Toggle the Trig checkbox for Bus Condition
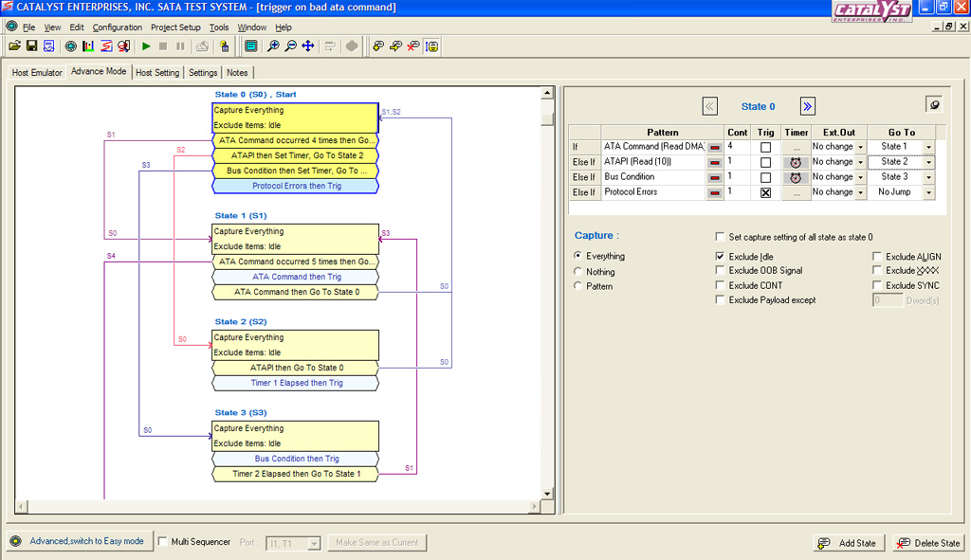The image size is (971, 560). 765,177
